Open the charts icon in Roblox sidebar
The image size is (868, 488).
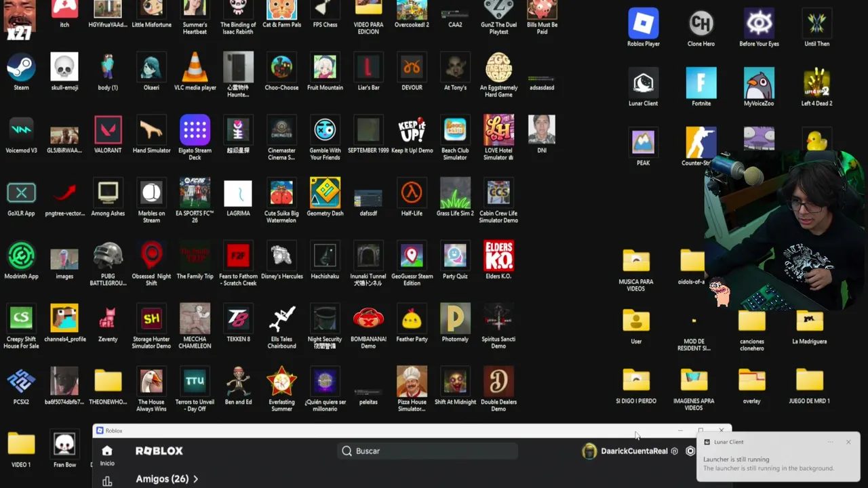pos(107,482)
